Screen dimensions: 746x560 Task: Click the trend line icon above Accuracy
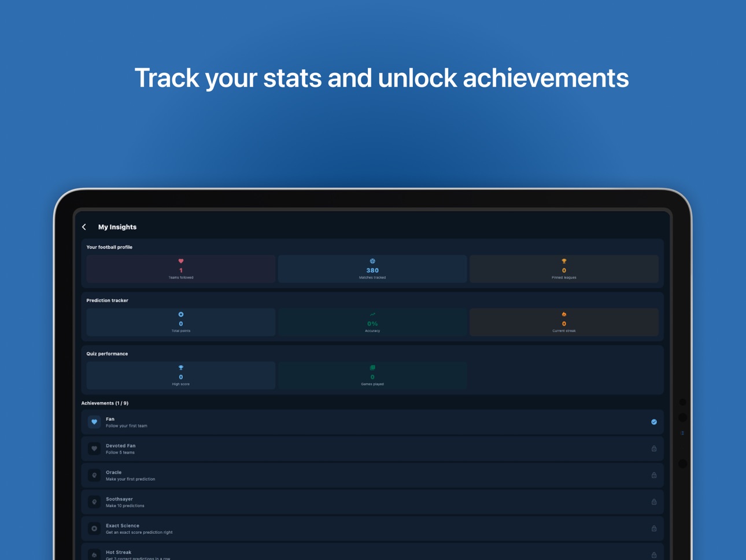tap(372, 314)
